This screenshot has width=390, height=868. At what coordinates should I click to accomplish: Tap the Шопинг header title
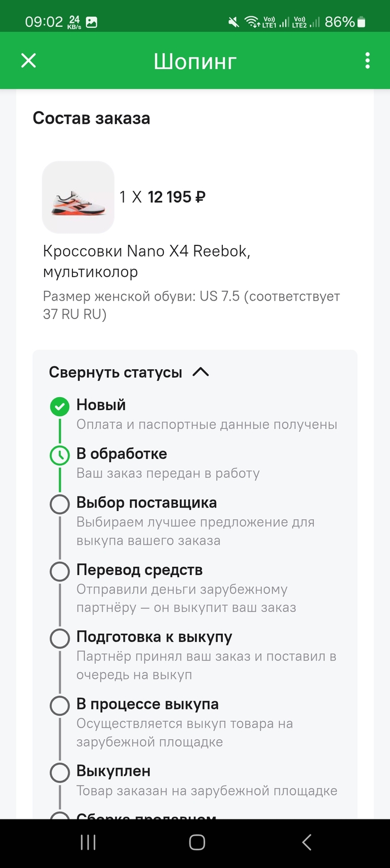[195, 61]
